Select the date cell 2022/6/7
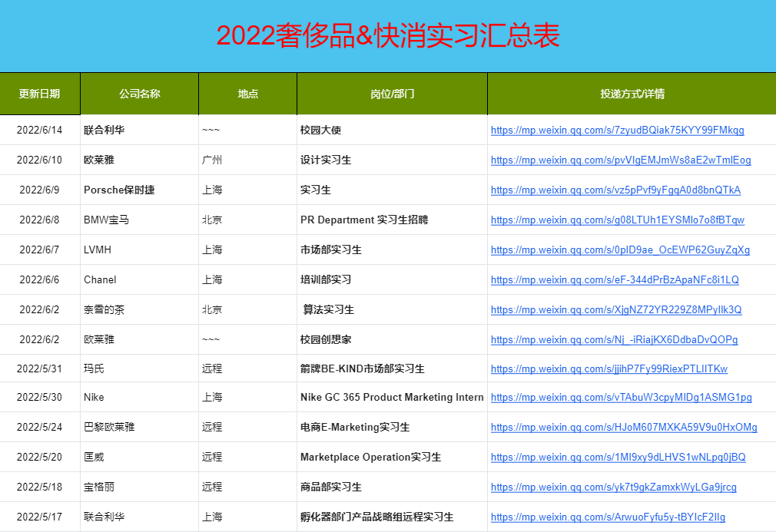Viewport: 776px width, 532px height. 40,249
